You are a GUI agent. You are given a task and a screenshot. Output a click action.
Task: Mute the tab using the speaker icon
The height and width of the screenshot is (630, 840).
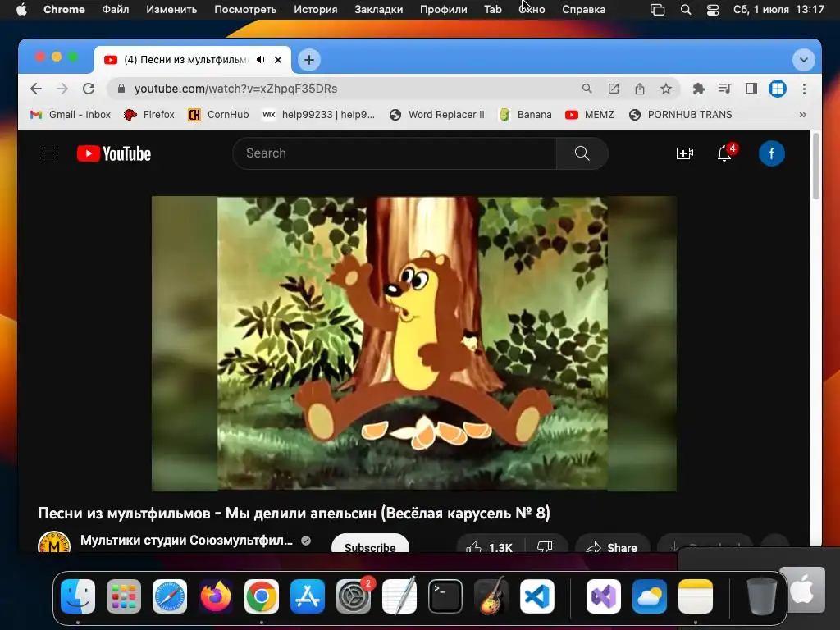click(260, 59)
